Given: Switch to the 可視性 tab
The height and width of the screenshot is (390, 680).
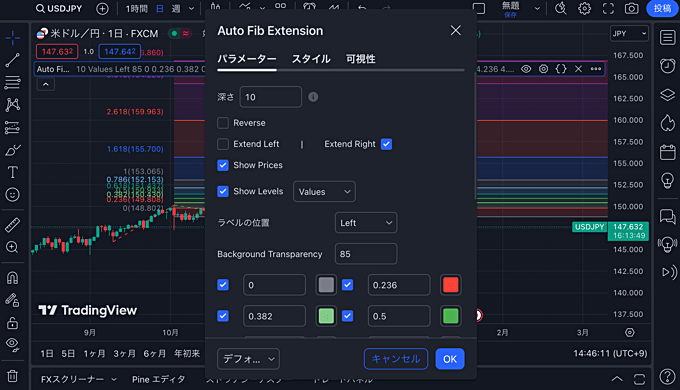Looking at the screenshot, I should (x=360, y=59).
